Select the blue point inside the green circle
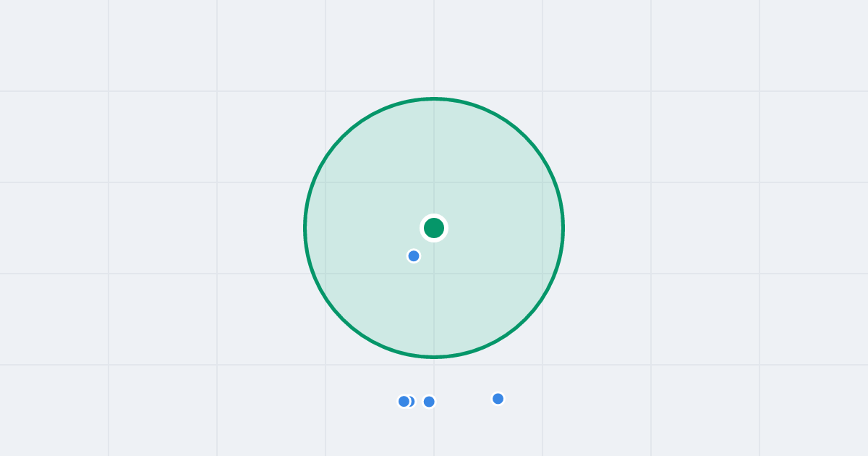 tap(414, 256)
